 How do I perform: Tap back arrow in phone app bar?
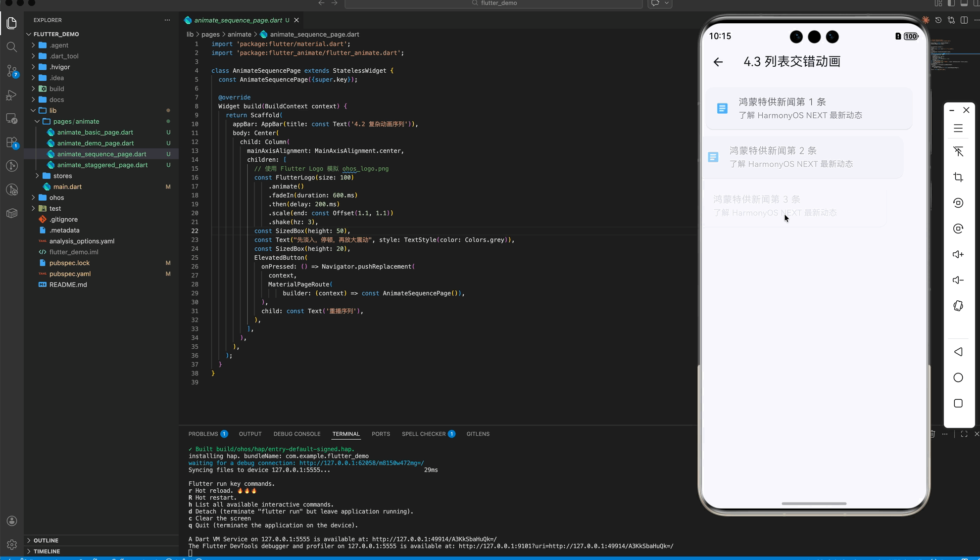(x=718, y=62)
